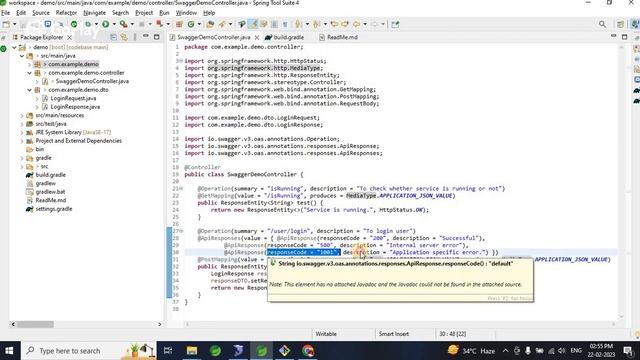Toggle code folding at line 27

(x=181, y=231)
